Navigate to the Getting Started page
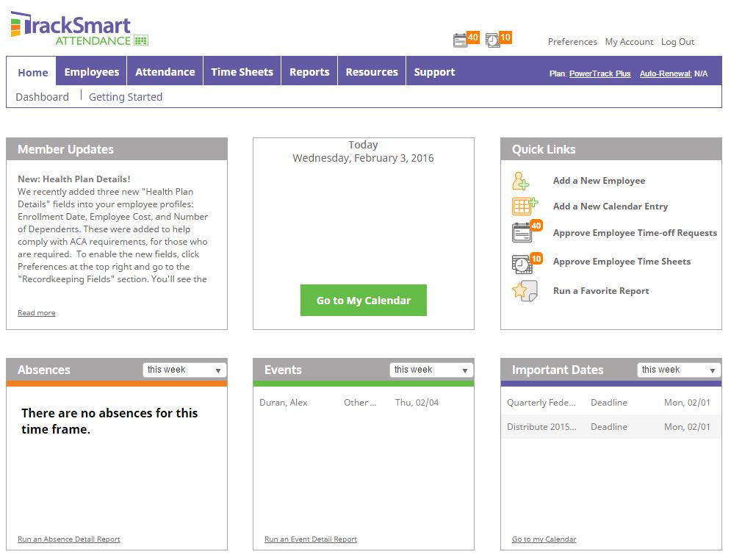The height and width of the screenshot is (560, 731). coord(125,96)
